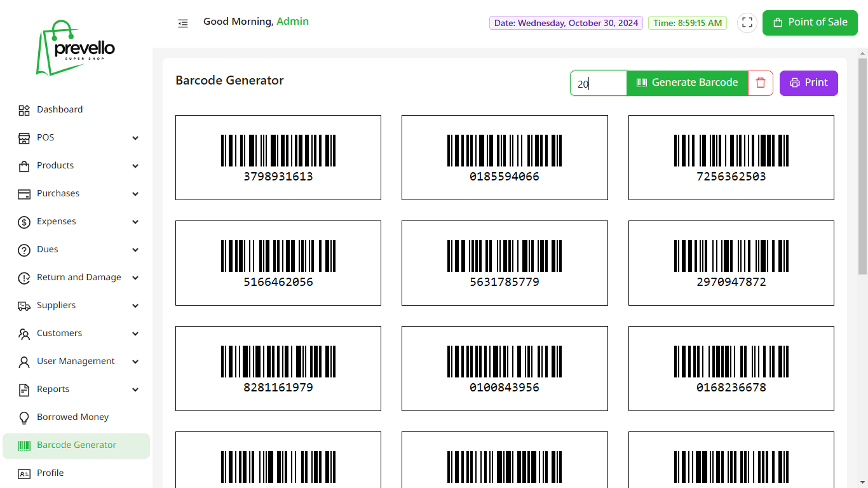The width and height of the screenshot is (868, 488).
Task: Go to the Profile page
Action: coord(76,473)
